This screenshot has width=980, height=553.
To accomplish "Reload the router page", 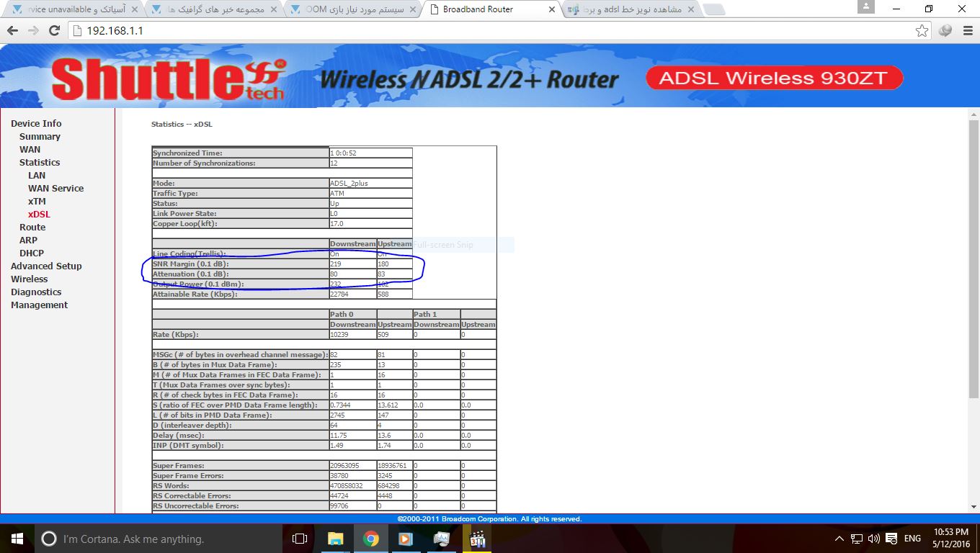I will pos(54,31).
